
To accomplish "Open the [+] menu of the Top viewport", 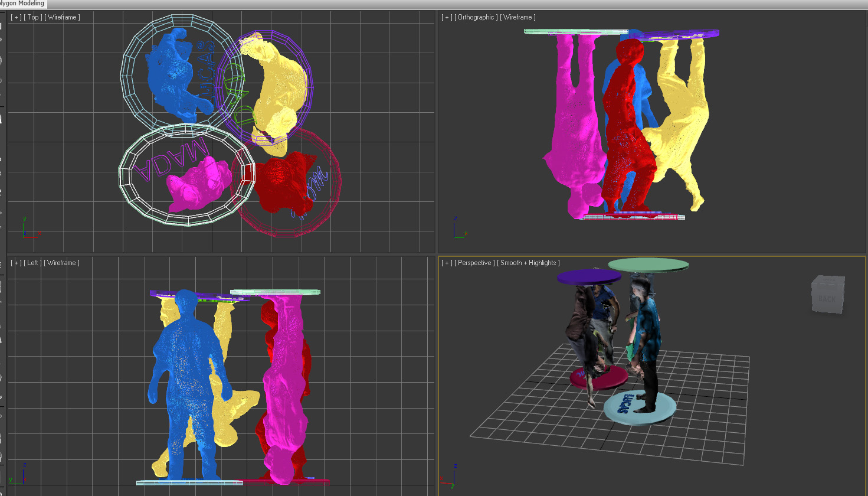I will click(16, 17).
